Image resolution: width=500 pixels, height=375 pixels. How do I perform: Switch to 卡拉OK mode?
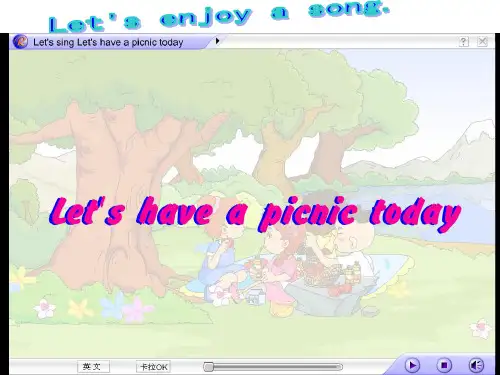(x=153, y=367)
